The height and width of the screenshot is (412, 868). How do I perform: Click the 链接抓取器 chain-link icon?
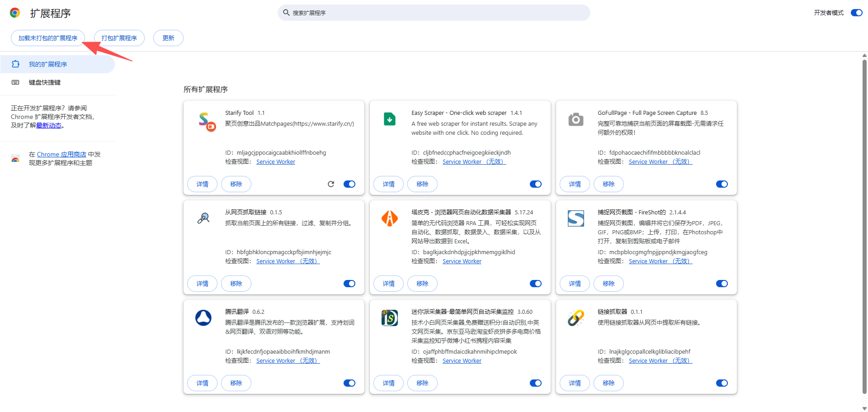click(576, 318)
